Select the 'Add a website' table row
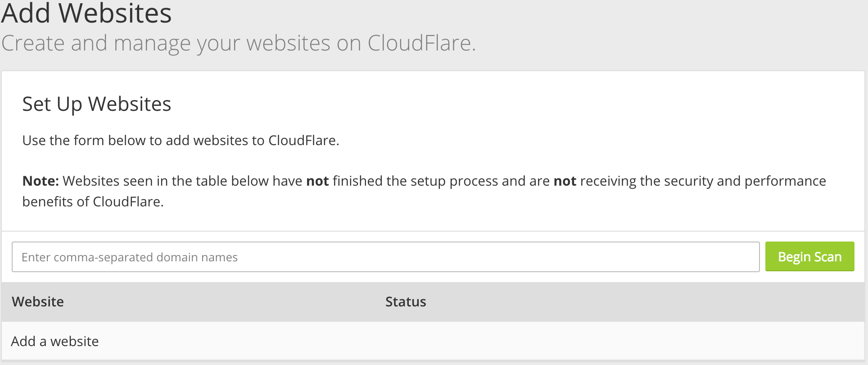 coord(433,341)
